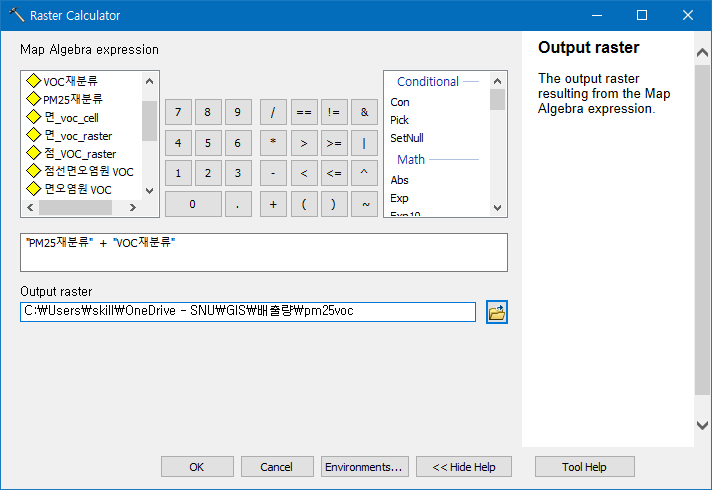Click the 3 keypad button

click(x=237, y=173)
